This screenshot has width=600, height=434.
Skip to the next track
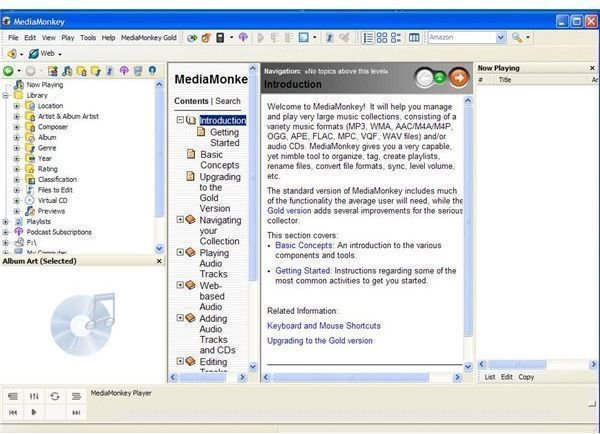(x=76, y=412)
